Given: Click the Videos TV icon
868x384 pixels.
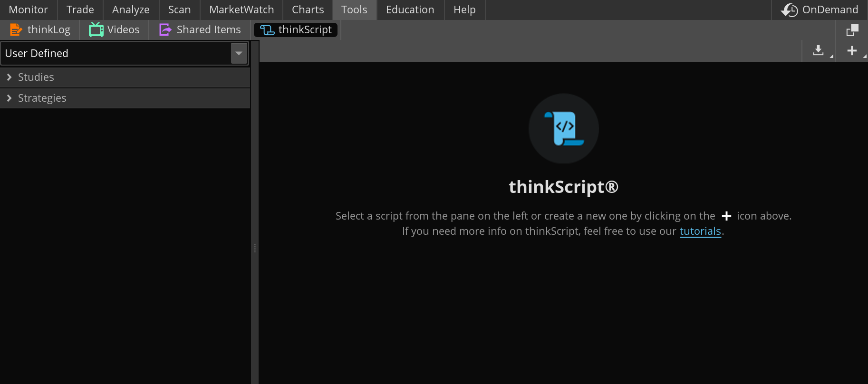Looking at the screenshot, I should (96, 30).
